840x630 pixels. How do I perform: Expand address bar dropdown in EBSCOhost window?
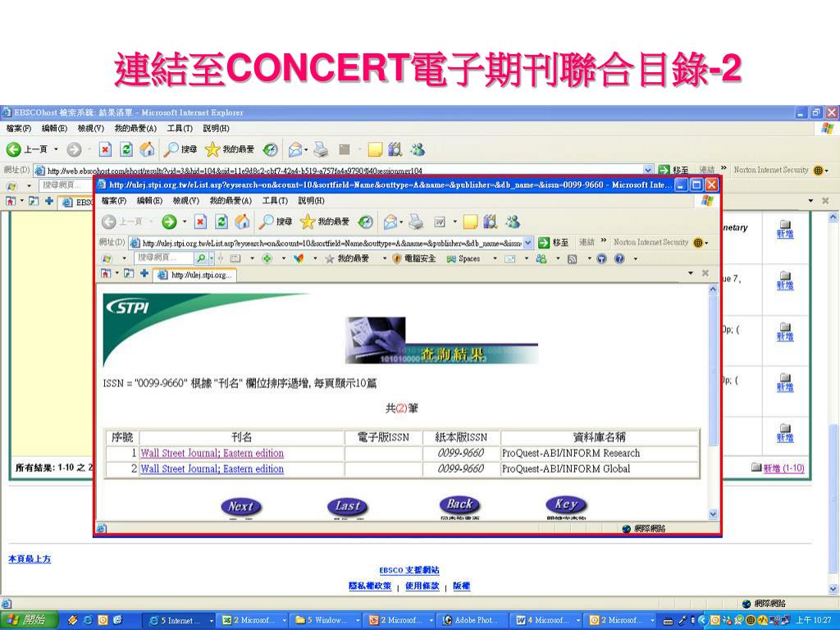tap(648, 170)
